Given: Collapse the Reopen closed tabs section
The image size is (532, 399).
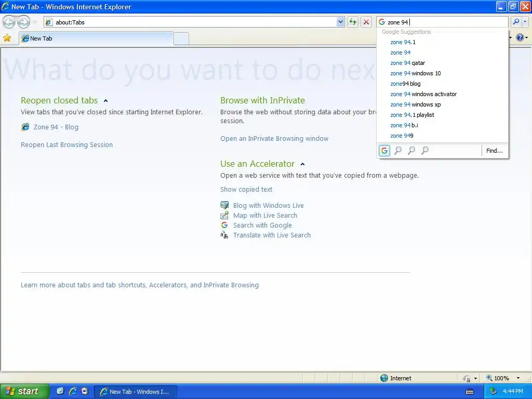Looking at the screenshot, I should click(105, 101).
